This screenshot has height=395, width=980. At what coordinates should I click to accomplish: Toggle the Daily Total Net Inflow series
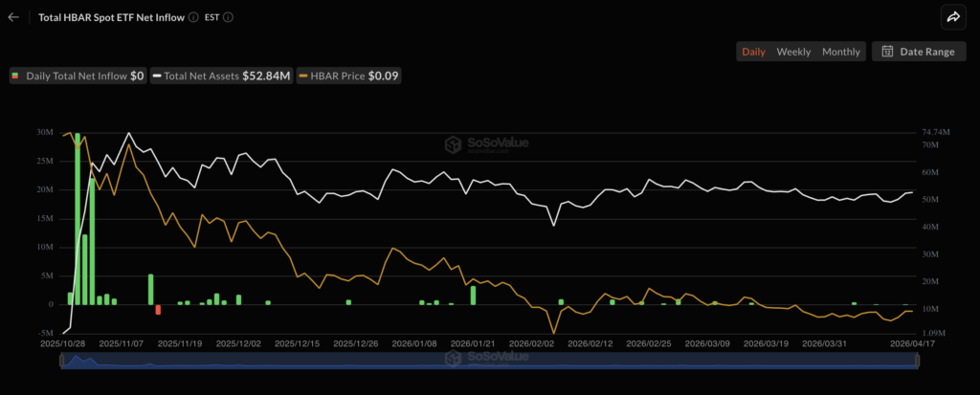[x=78, y=76]
